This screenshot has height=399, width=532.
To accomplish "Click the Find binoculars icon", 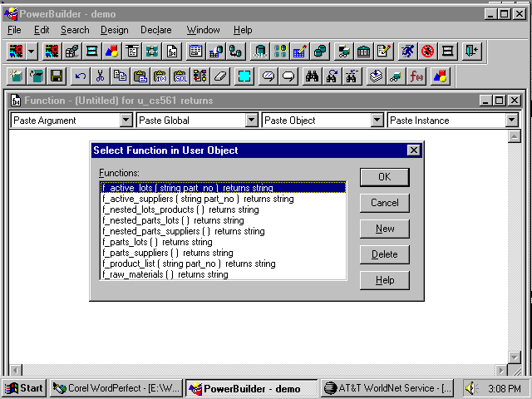I will pyautogui.click(x=312, y=76).
